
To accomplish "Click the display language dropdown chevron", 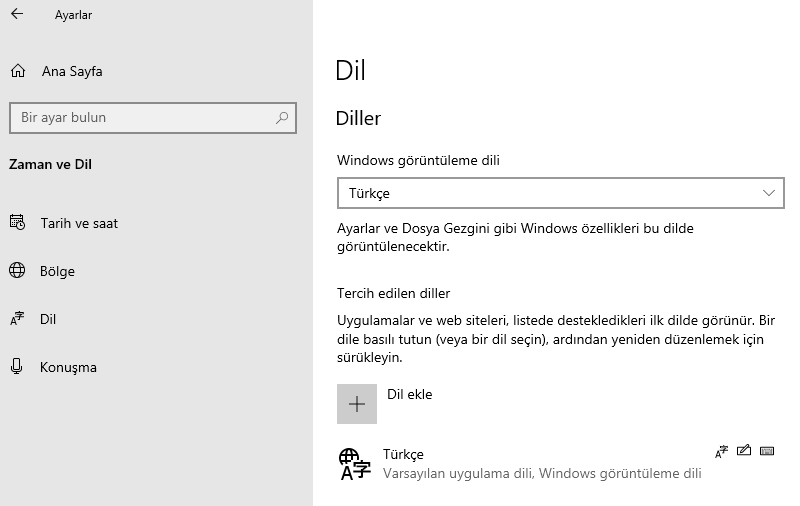I will pyautogui.click(x=768, y=193).
